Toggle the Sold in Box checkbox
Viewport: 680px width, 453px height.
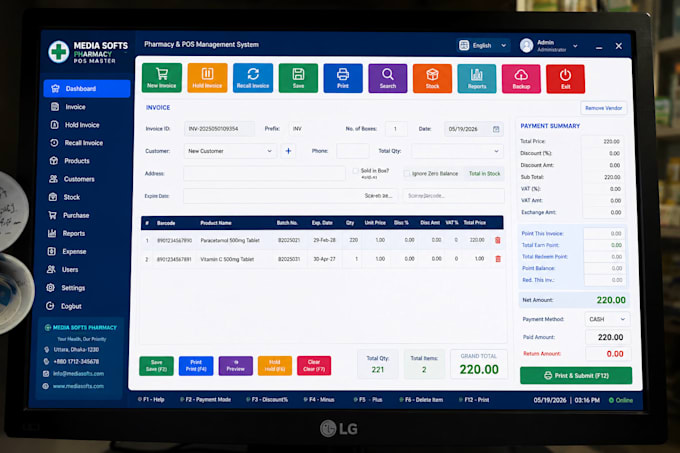pos(356,171)
